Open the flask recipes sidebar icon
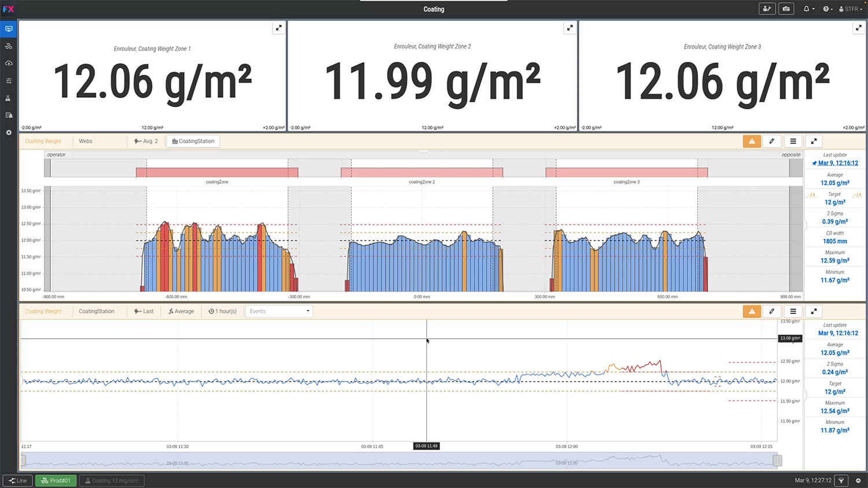Viewport: 868px width, 488px height. (8, 98)
